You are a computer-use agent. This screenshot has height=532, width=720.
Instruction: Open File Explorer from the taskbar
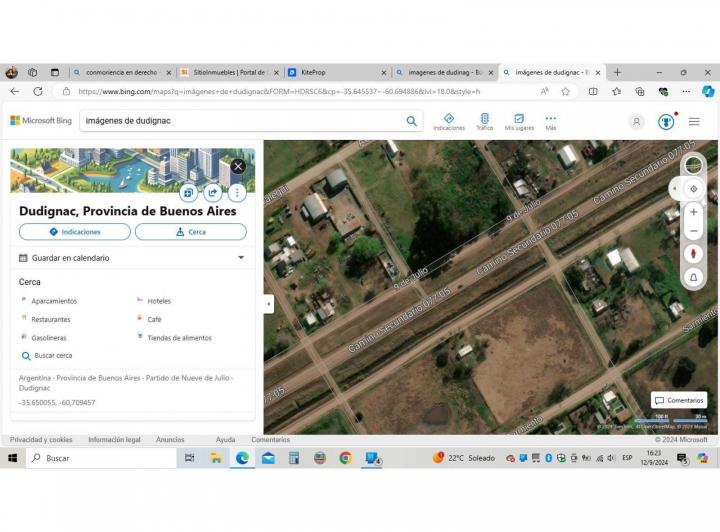coord(216,458)
